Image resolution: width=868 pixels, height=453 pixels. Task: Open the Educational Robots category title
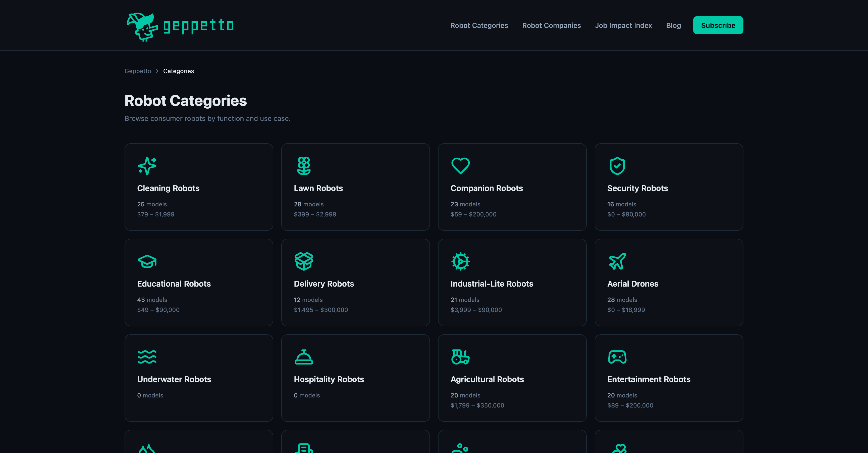[174, 284]
